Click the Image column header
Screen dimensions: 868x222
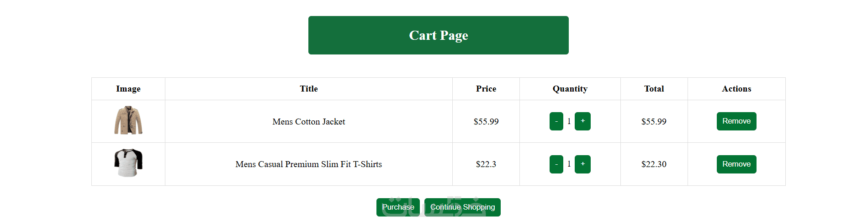pyautogui.click(x=128, y=89)
